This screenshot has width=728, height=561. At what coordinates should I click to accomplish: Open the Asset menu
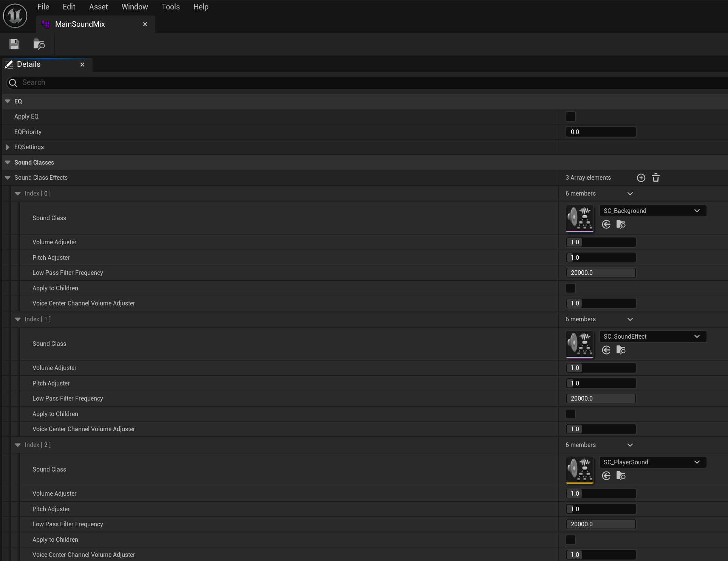point(98,7)
